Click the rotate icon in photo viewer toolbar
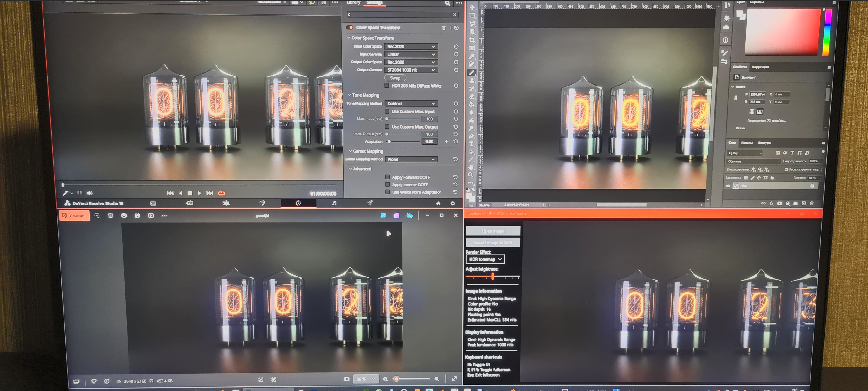This screenshot has height=391, width=868. click(97, 215)
